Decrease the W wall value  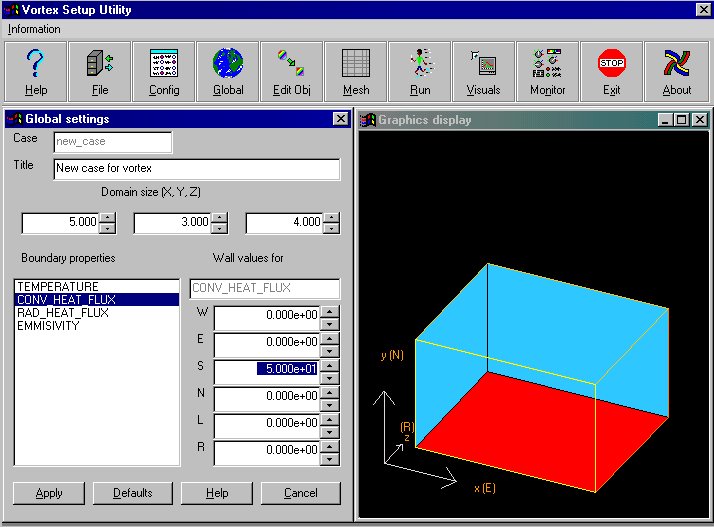(330, 324)
